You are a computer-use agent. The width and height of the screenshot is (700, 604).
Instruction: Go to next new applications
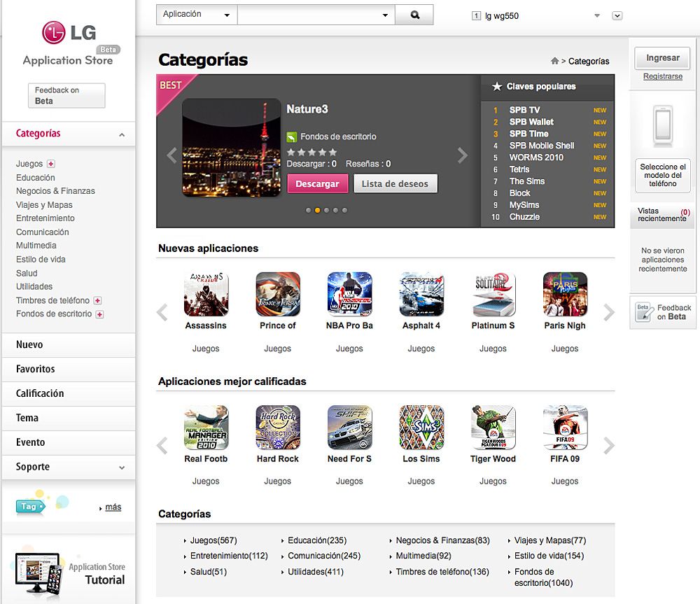click(609, 312)
